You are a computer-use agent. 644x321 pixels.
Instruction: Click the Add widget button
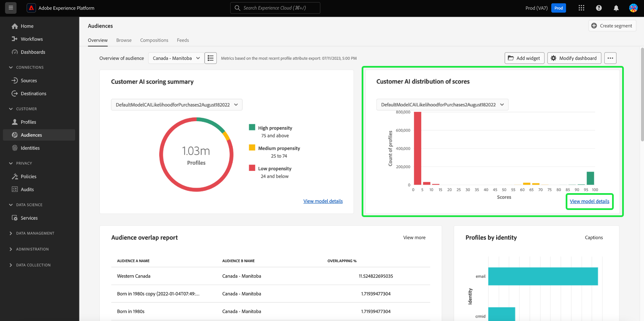pos(524,58)
